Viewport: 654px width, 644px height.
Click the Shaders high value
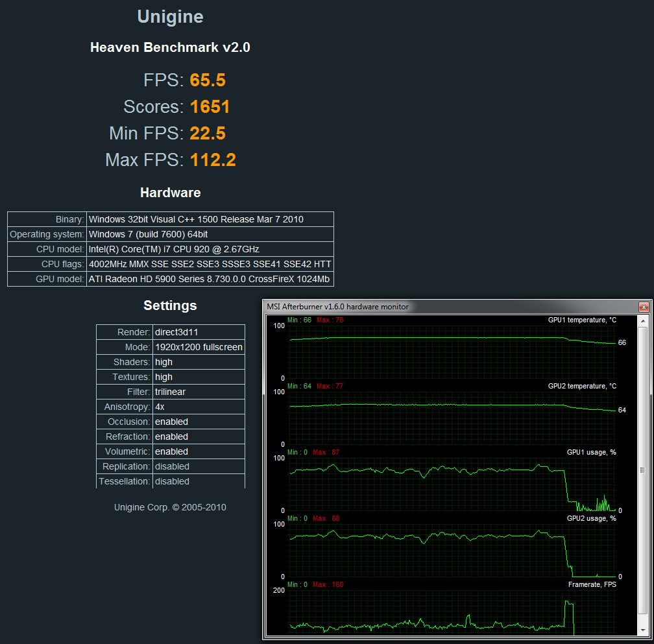[199, 363]
